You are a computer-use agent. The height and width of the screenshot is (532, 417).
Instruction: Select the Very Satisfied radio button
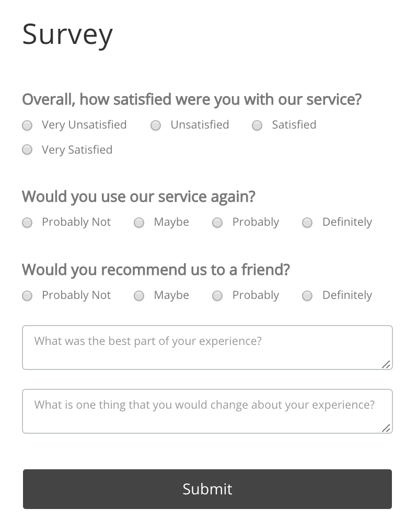(x=27, y=150)
